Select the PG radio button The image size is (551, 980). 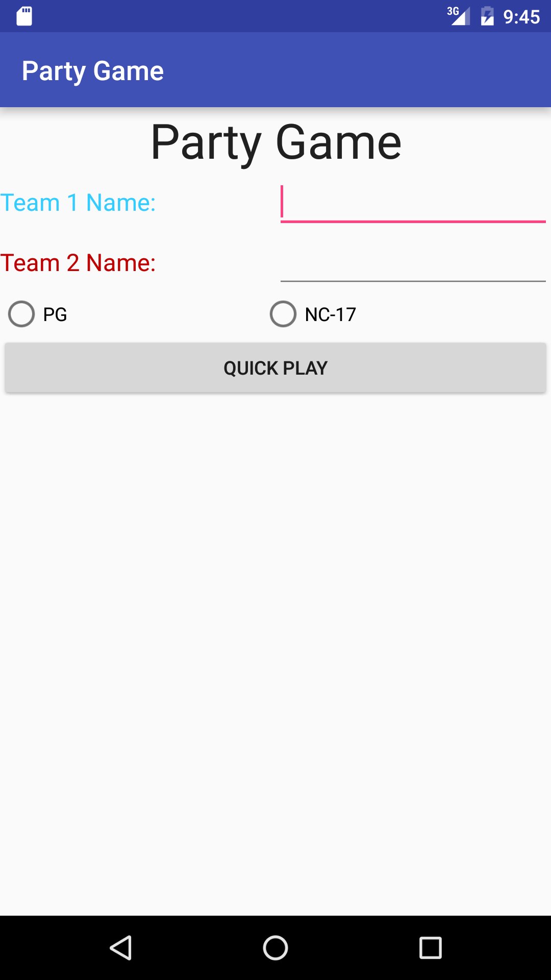pyautogui.click(x=21, y=314)
